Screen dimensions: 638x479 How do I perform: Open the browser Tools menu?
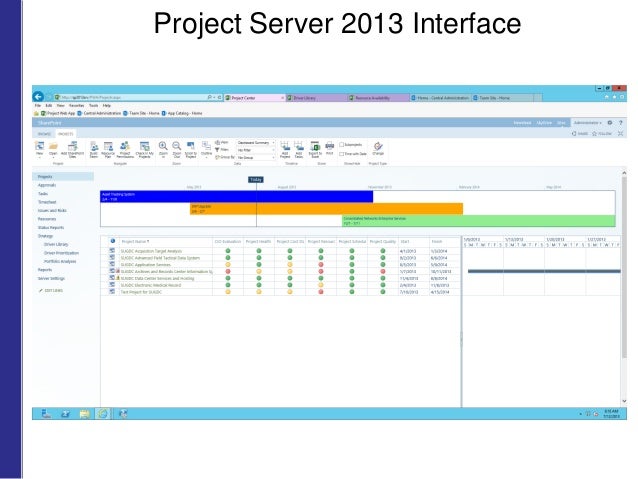(x=94, y=105)
